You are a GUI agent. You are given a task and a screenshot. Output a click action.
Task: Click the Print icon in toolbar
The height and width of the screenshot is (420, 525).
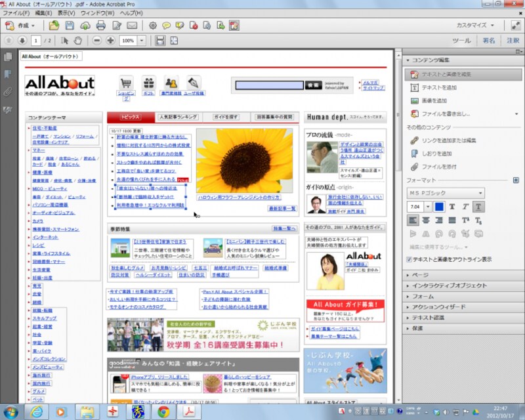pyautogui.click(x=101, y=26)
